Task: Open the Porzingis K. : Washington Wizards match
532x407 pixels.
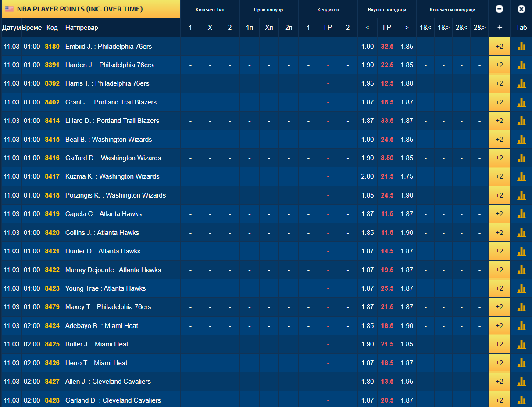Action: 116,195
